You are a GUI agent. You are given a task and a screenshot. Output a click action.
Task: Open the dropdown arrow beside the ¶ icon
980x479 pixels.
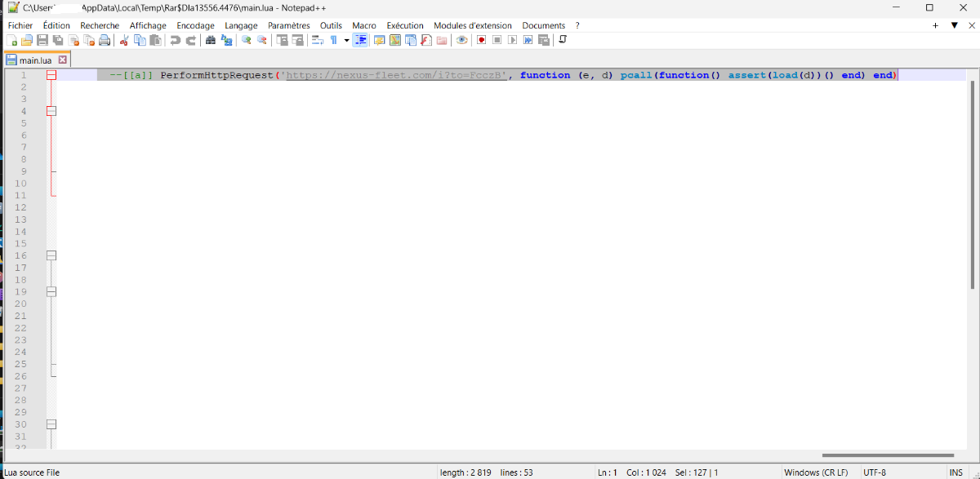click(346, 40)
